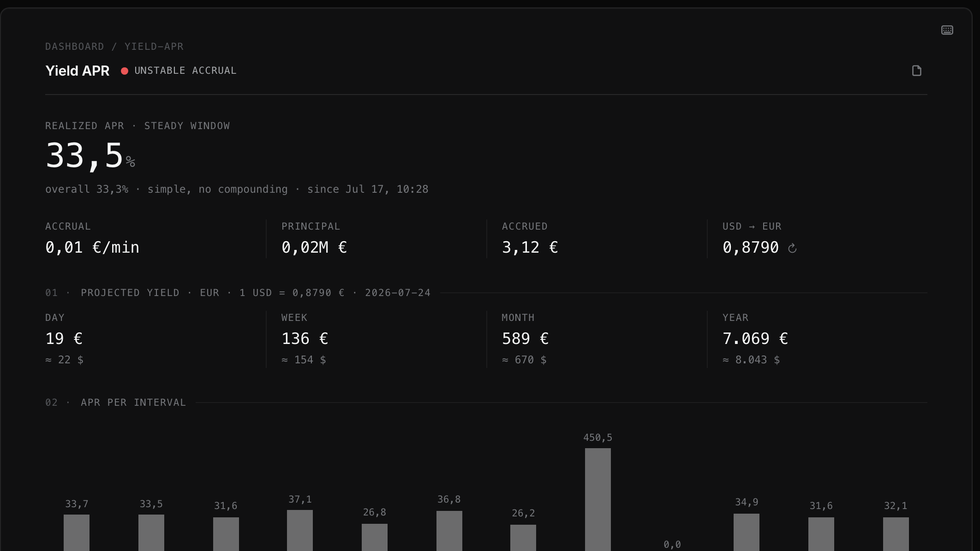The height and width of the screenshot is (551, 980).
Task: Click the bar labeled 26,2
Action: click(x=523, y=538)
